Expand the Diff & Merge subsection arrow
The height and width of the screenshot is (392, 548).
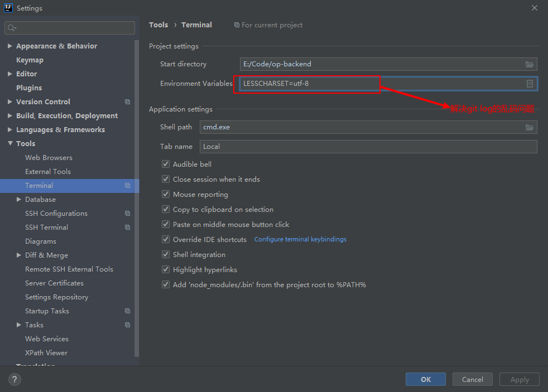19,255
